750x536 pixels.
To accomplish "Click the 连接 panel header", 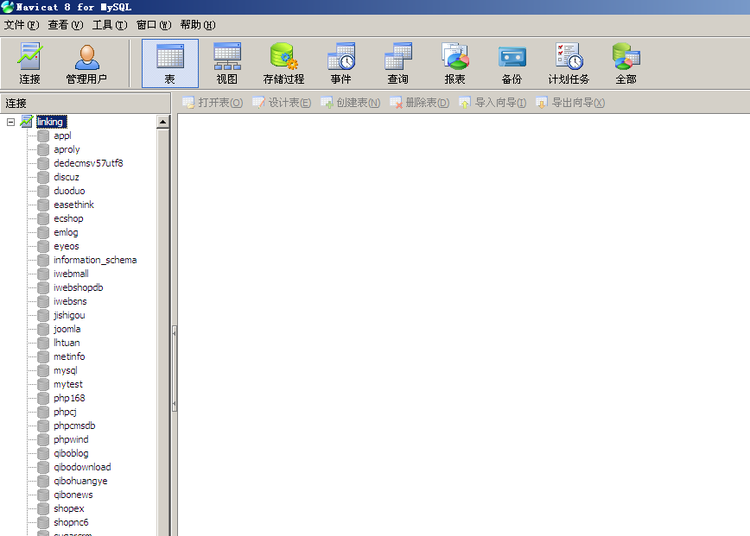I will pos(85,103).
